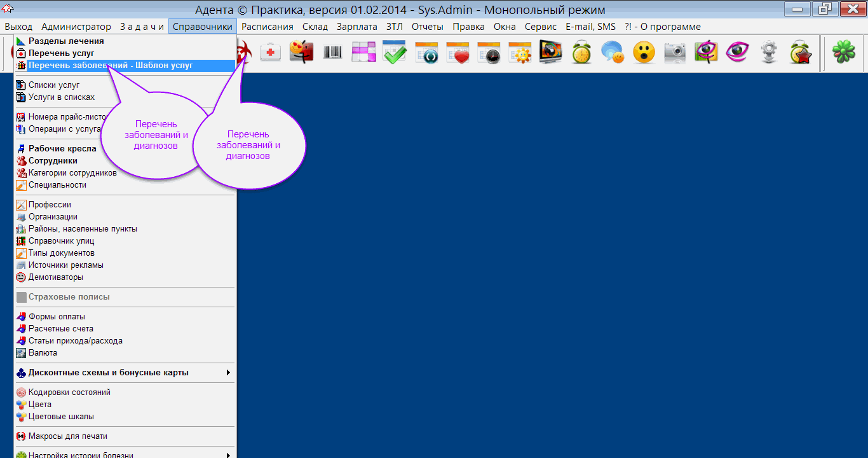Click the chat bubbles toolbar icon
Image resolution: width=868 pixels, height=458 pixels.
pyautogui.click(x=613, y=52)
